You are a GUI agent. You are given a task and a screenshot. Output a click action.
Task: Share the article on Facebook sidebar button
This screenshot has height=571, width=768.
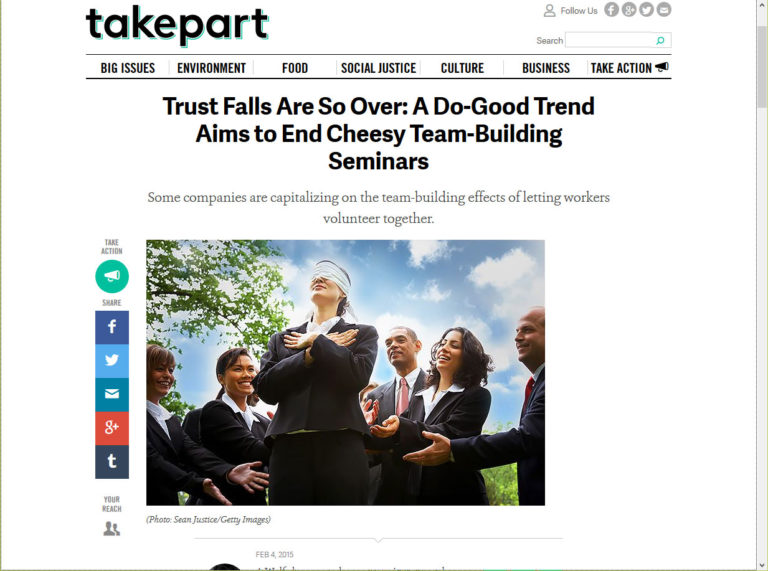(x=112, y=327)
